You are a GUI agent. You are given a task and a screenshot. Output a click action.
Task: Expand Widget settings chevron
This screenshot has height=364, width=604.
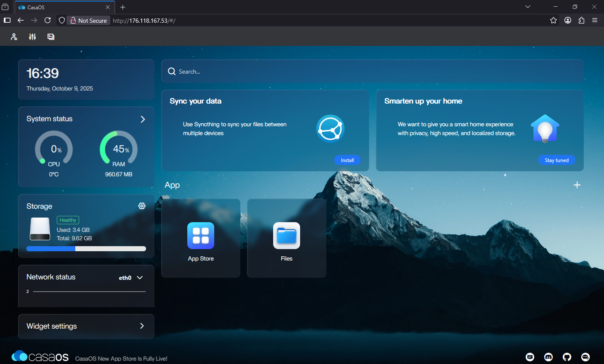click(x=142, y=326)
